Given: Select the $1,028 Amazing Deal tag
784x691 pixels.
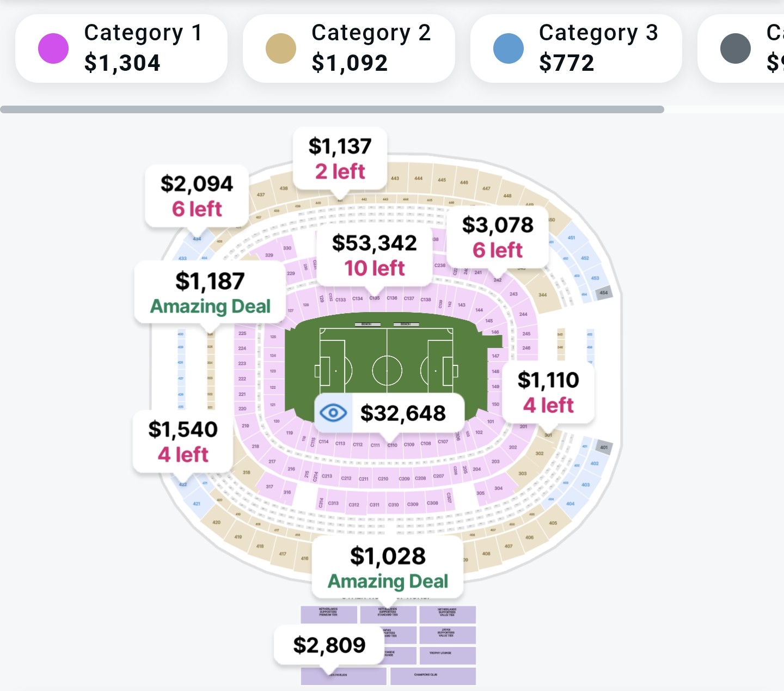Looking at the screenshot, I should tap(388, 567).
